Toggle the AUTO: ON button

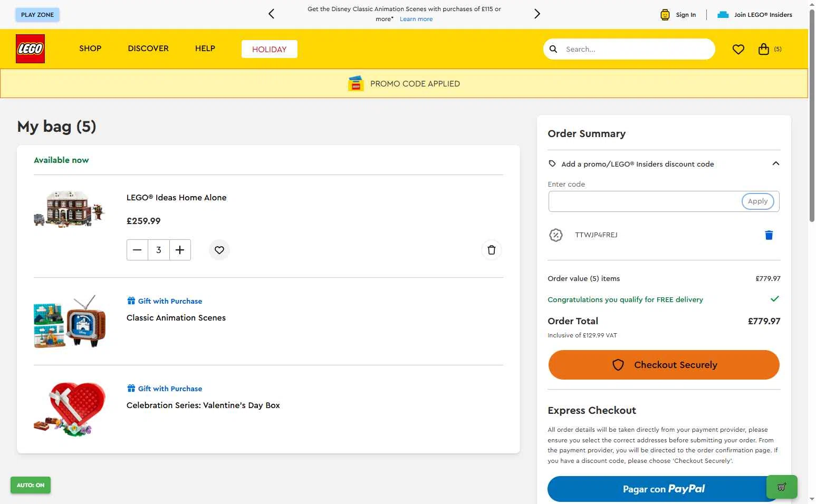click(31, 485)
